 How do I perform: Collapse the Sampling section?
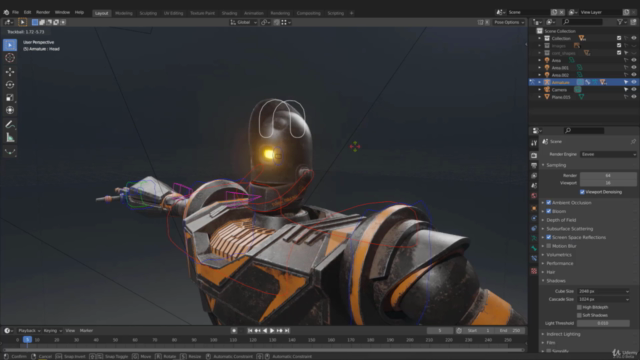point(556,165)
